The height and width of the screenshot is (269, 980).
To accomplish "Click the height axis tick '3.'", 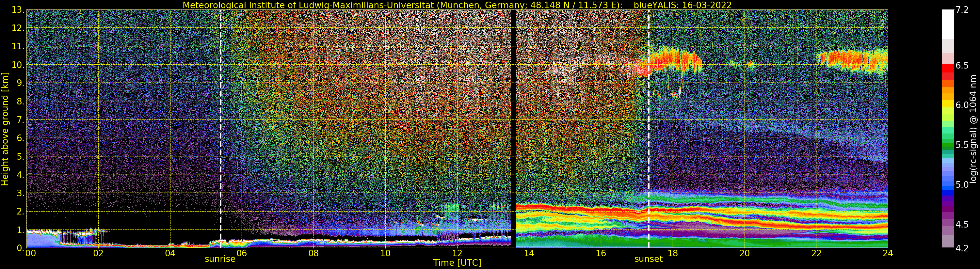I will click(x=21, y=193).
